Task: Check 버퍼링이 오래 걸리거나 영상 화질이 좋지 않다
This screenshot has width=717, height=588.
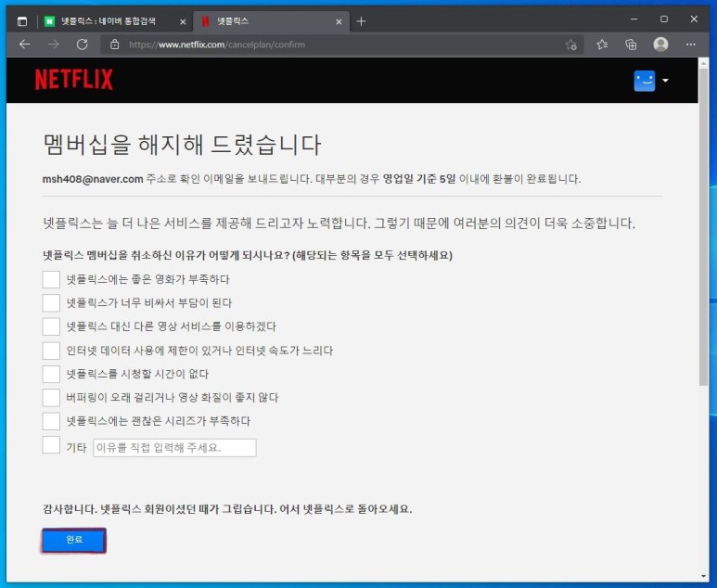Action: (51, 397)
